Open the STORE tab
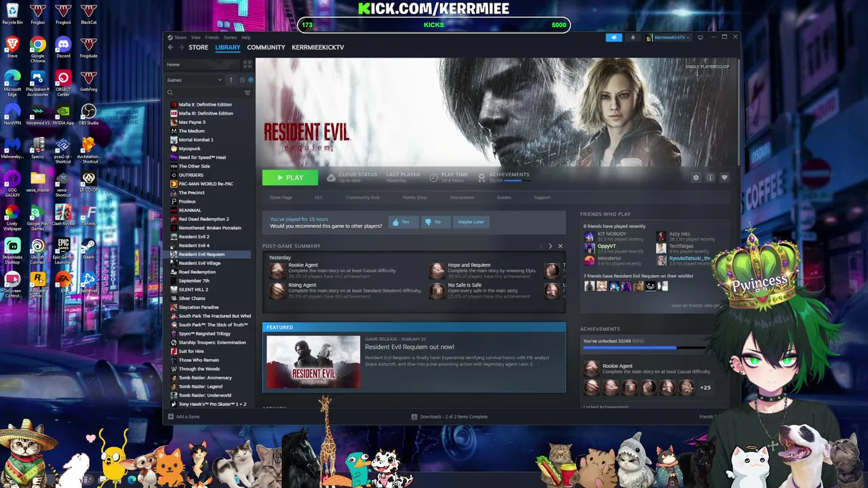Image resolution: width=868 pixels, height=488 pixels. (x=198, y=47)
